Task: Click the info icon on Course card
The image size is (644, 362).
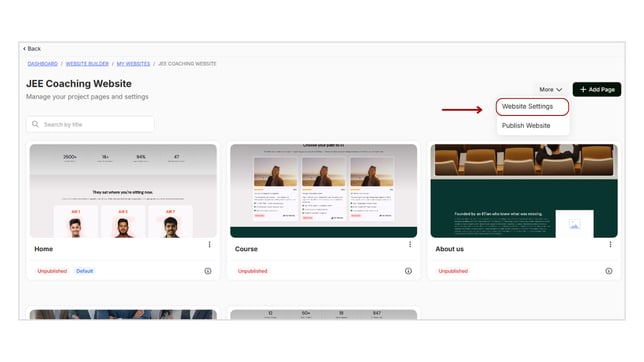Action: (x=408, y=271)
